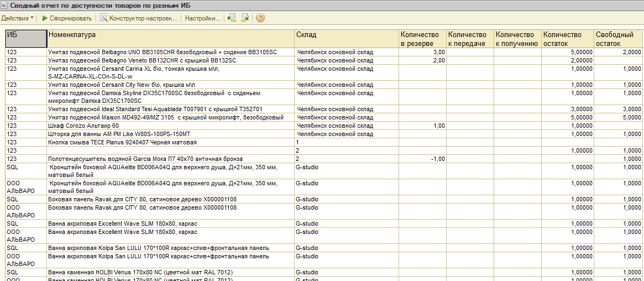Select Ванна акриловая Excellent Wave in SQL row
This screenshot has width=644, height=281.
171,224
